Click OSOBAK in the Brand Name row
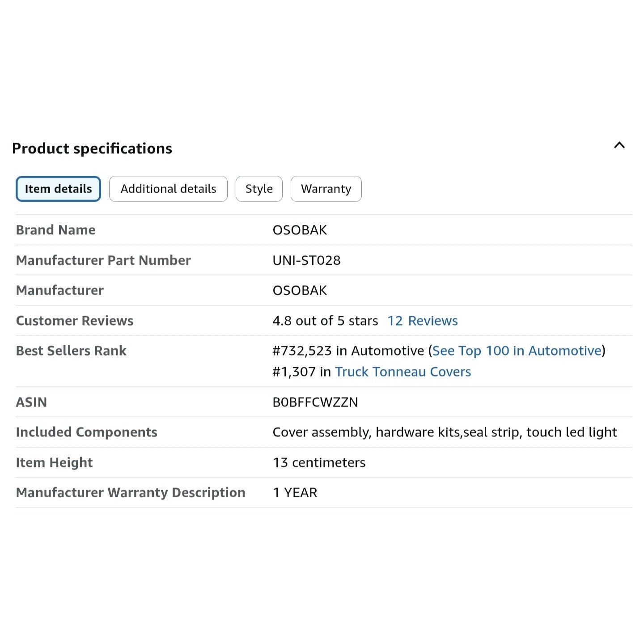 300,230
